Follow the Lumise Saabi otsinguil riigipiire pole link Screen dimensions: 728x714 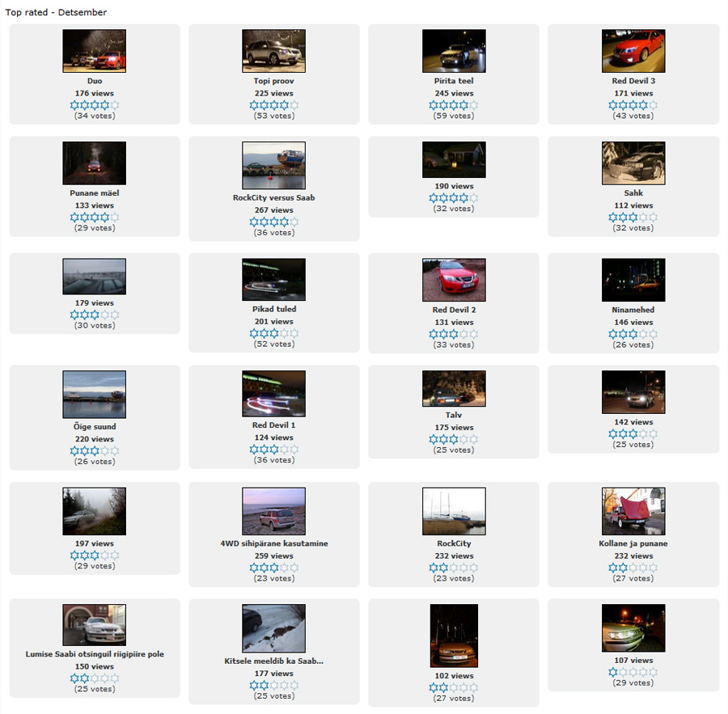pyautogui.click(x=95, y=654)
